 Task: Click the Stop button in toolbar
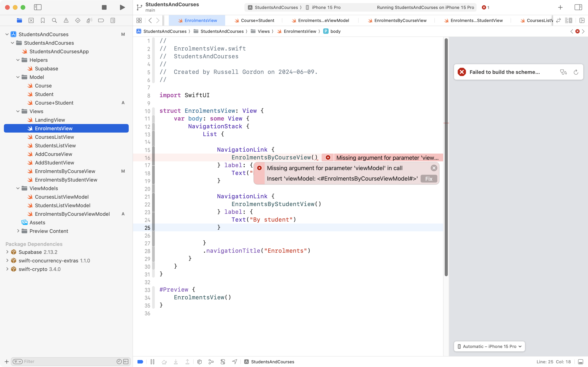104,7
